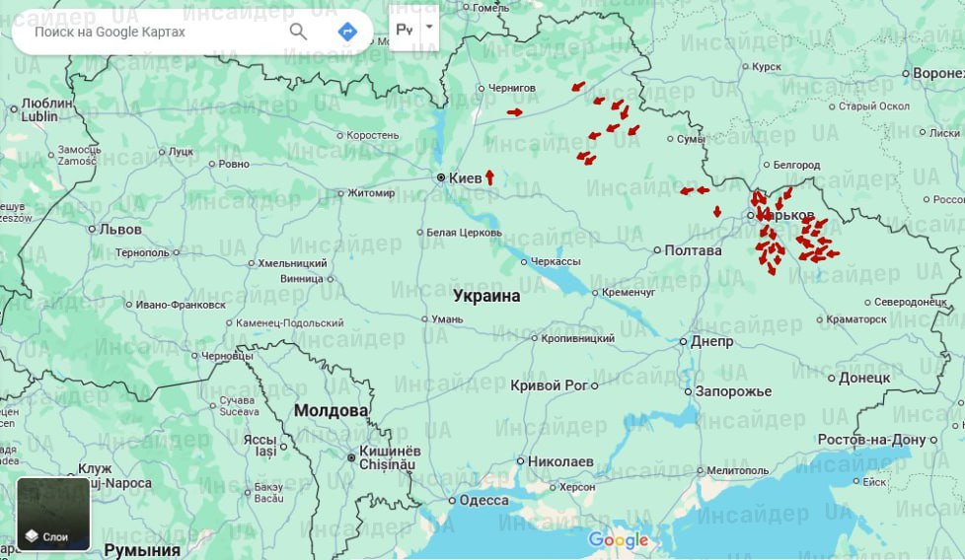965x560 pixels.
Task: Click the Ру input tools button
Action: tap(405, 30)
